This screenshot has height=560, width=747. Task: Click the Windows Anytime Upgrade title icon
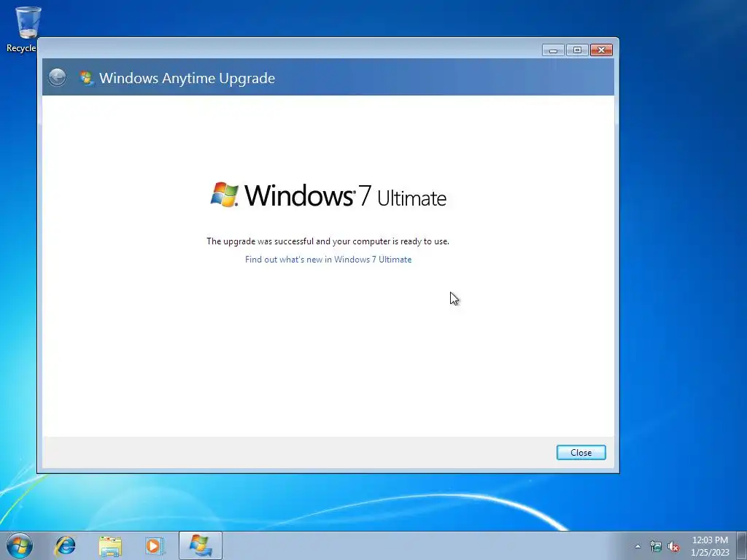87,77
